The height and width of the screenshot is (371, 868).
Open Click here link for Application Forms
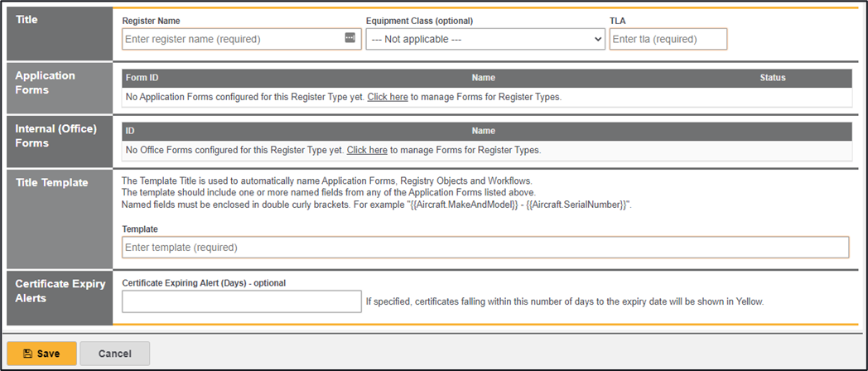[x=388, y=97]
